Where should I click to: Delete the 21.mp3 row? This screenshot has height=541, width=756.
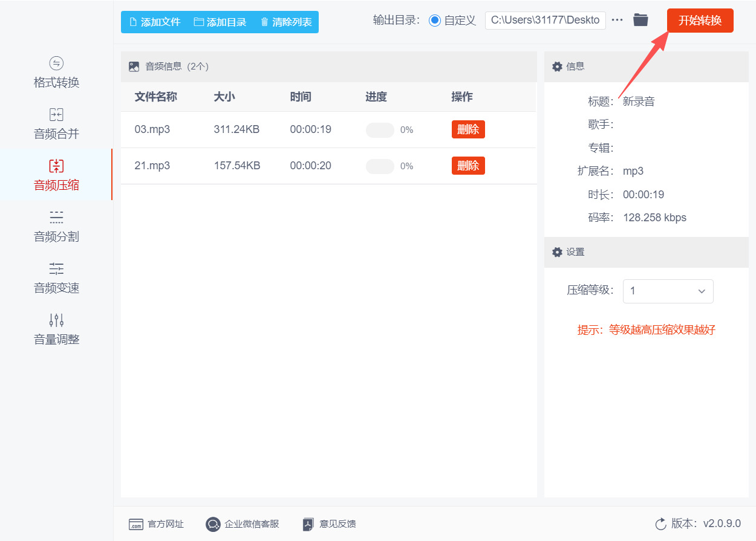click(x=468, y=166)
